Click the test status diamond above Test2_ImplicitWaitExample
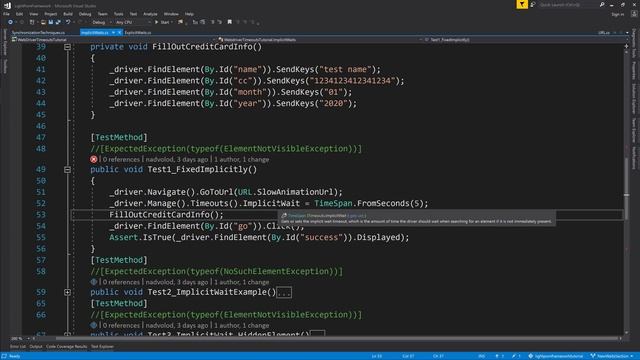 [93, 282]
